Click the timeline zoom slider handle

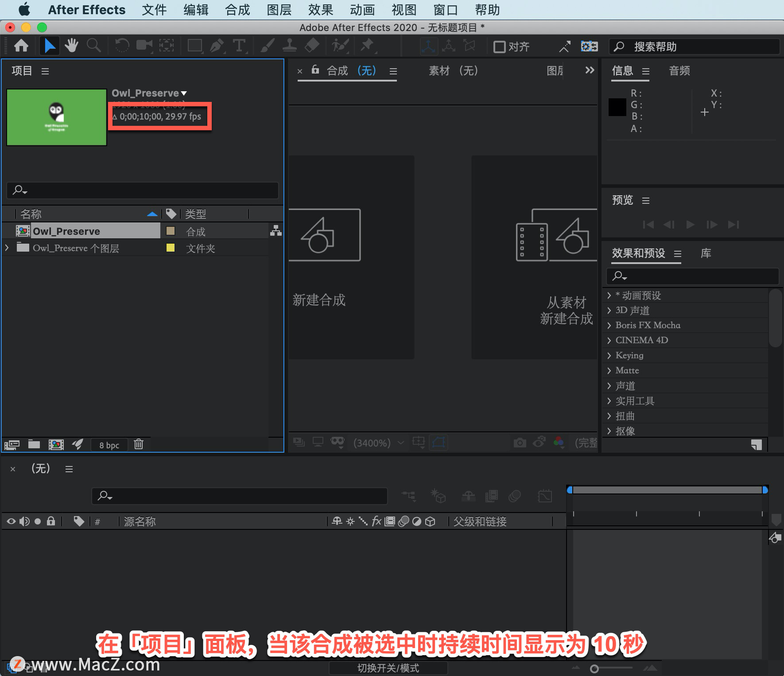[x=594, y=668]
